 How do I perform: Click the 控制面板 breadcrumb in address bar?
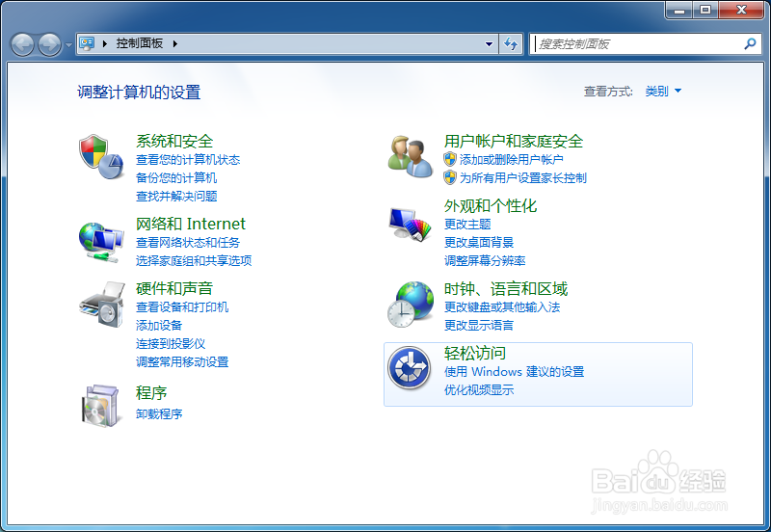[x=140, y=43]
